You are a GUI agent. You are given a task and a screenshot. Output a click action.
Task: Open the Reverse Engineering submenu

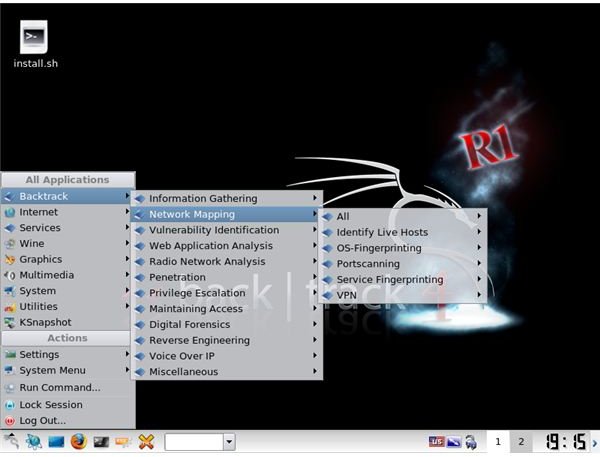pyautogui.click(x=227, y=340)
